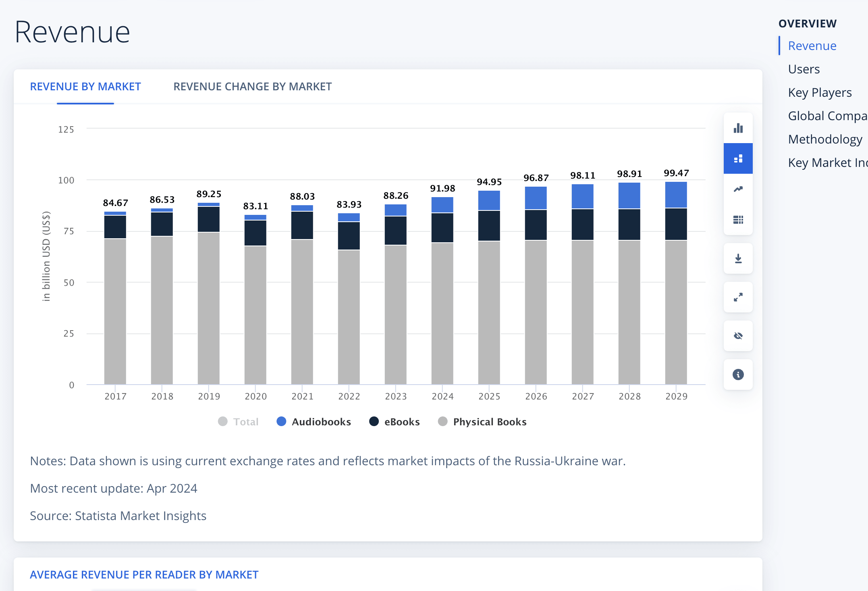Click the 99.47 total value label
This screenshot has width=868, height=591.
click(676, 173)
